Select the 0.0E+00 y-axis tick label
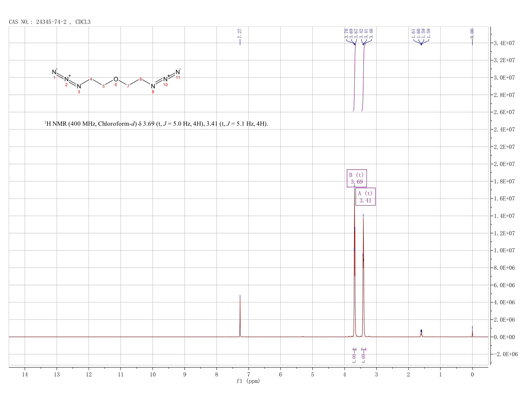The height and width of the screenshot is (411, 532). [504, 337]
